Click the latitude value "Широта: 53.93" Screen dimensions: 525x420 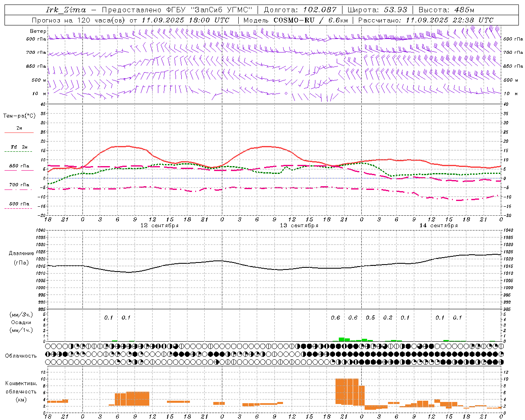point(377,10)
